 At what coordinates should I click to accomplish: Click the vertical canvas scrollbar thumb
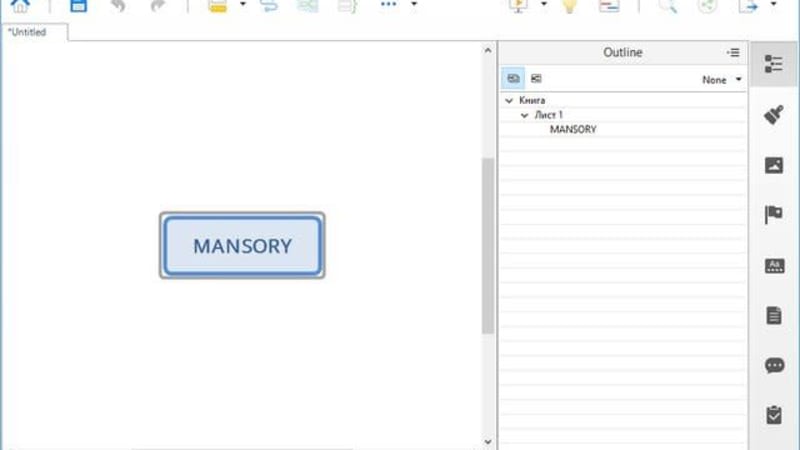coord(488,246)
